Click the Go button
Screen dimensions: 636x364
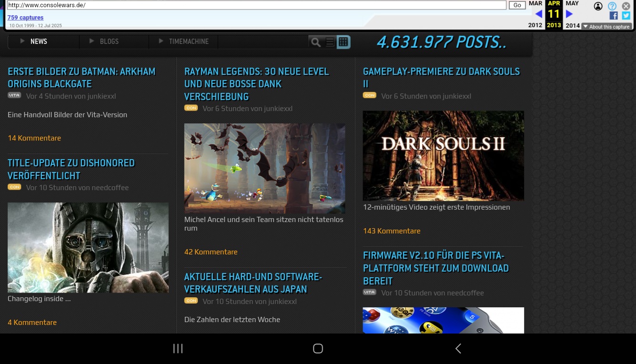517,5
